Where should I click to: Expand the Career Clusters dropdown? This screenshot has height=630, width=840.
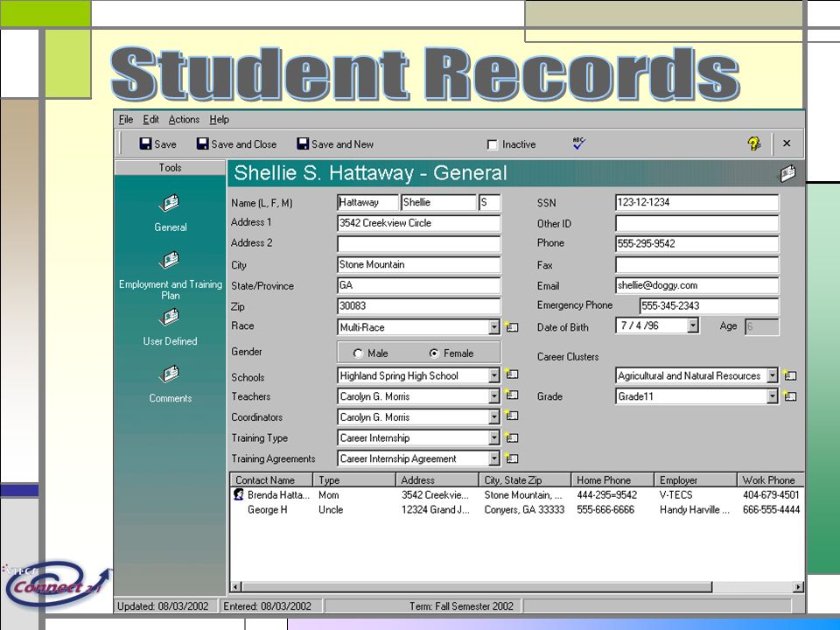(x=772, y=375)
